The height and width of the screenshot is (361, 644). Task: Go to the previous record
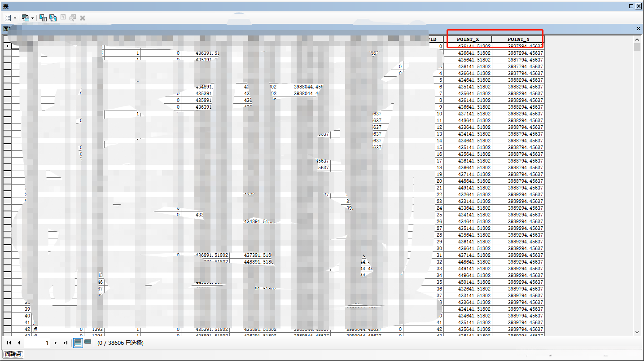pos(19,343)
